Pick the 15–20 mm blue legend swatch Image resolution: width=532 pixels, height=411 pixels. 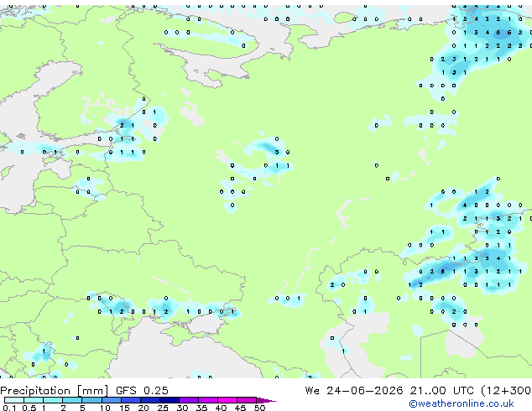pyautogui.click(x=131, y=400)
